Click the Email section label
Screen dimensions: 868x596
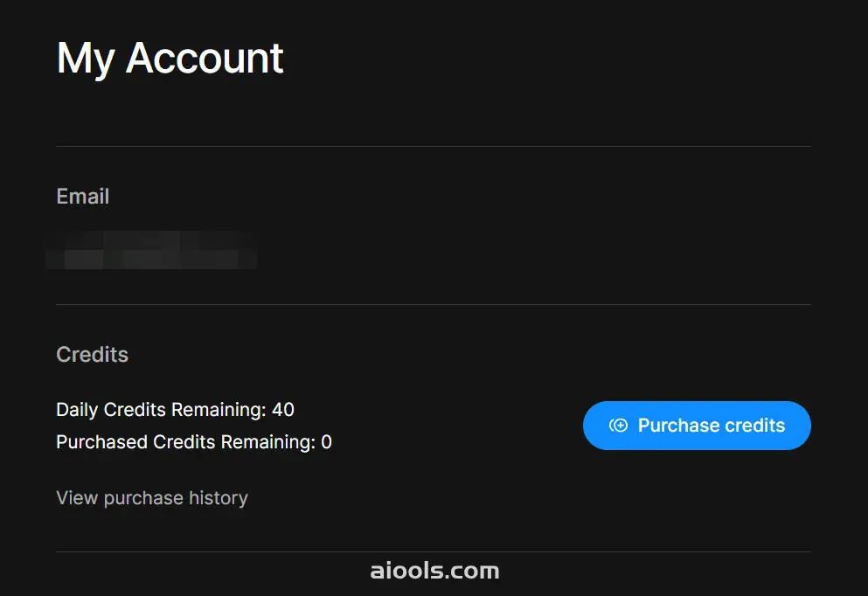click(83, 197)
